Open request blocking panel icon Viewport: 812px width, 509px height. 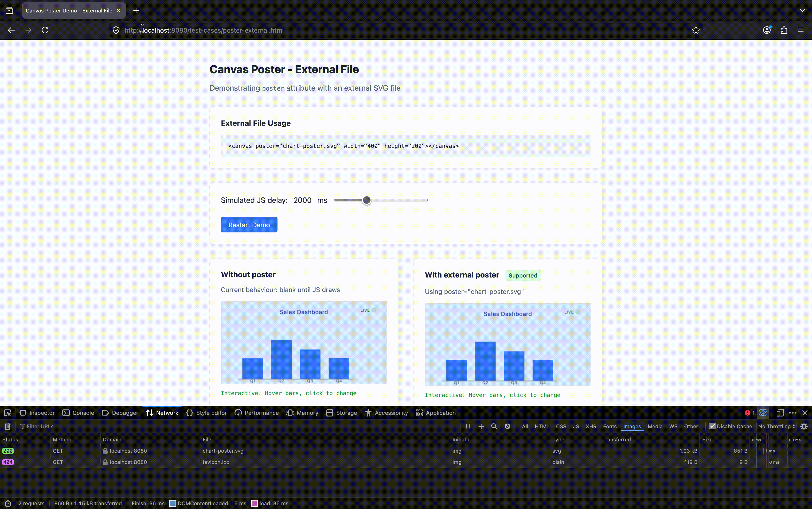coord(507,426)
